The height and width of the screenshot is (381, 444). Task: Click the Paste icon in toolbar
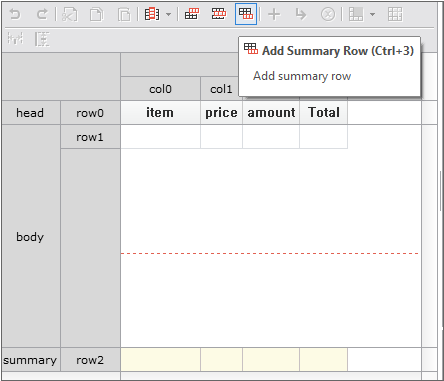[124, 14]
